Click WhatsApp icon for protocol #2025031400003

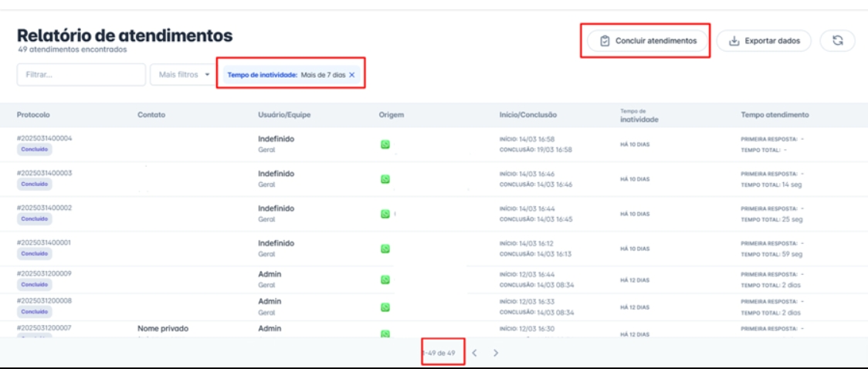(385, 178)
